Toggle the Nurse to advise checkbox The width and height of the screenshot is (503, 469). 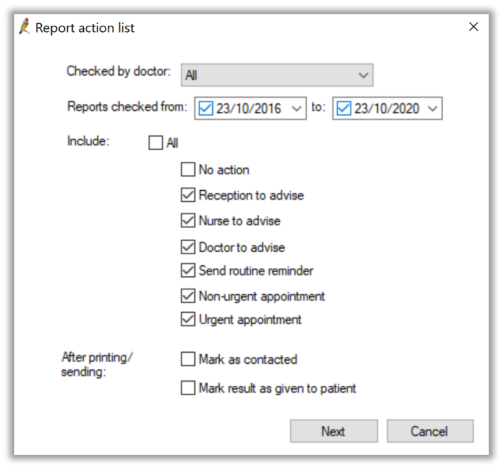click(188, 221)
